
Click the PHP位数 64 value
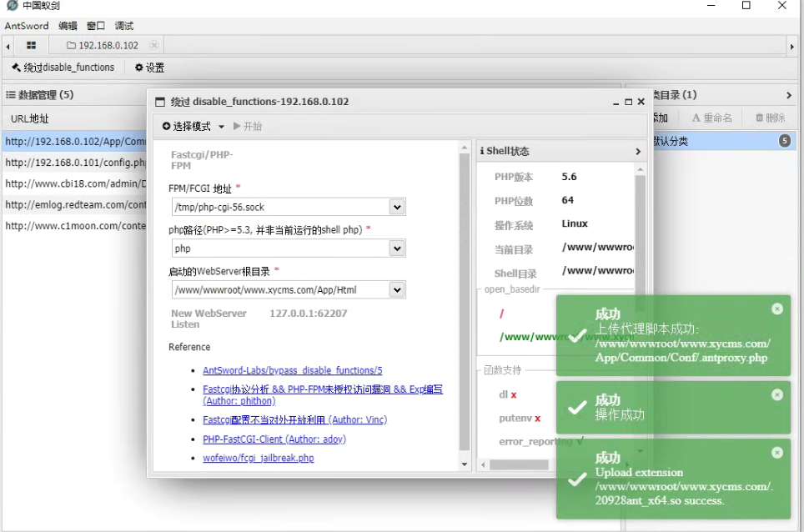tap(568, 200)
